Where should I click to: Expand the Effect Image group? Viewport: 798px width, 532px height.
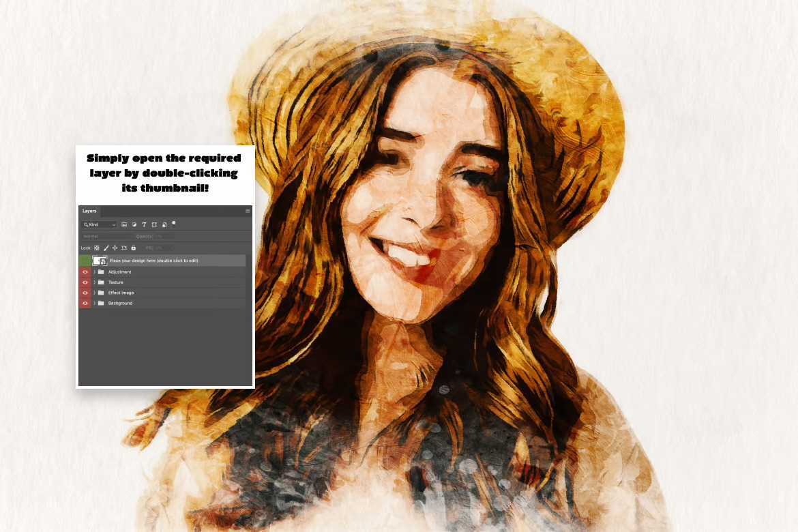[94, 293]
